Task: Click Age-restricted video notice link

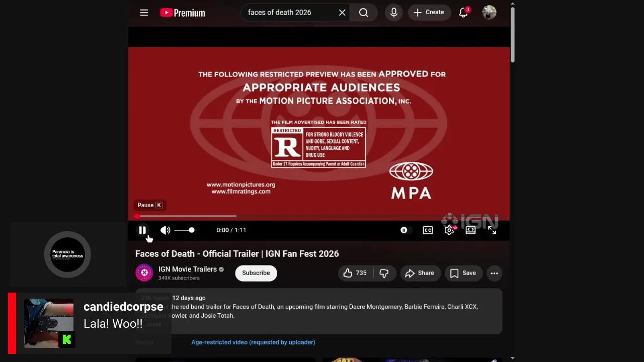Action: (x=253, y=342)
